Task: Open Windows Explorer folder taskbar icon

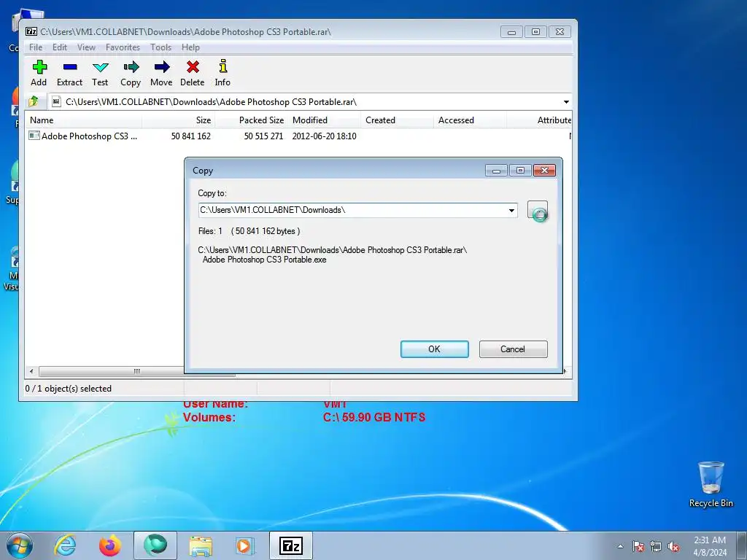Action: click(201, 545)
